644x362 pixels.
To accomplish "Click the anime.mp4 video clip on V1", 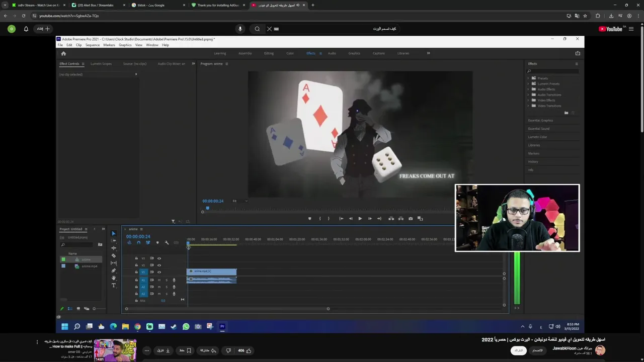I will click(x=211, y=271).
